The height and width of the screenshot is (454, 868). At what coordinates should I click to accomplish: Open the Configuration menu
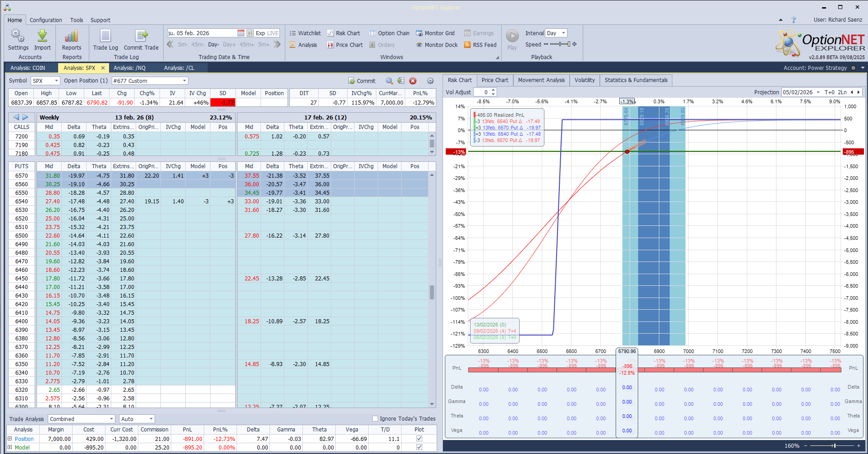46,20
